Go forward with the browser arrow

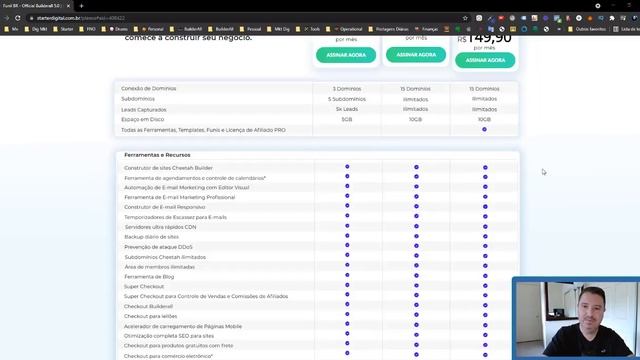tap(7, 18)
